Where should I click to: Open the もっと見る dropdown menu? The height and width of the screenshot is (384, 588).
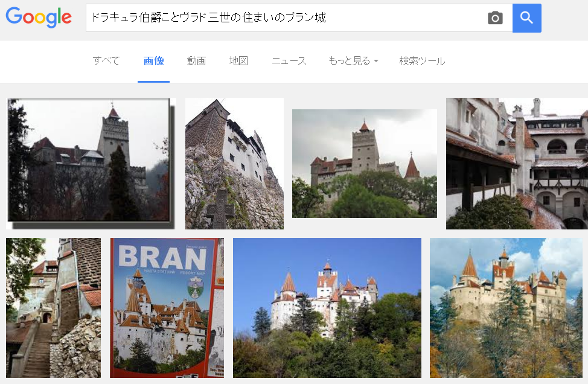click(353, 61)
